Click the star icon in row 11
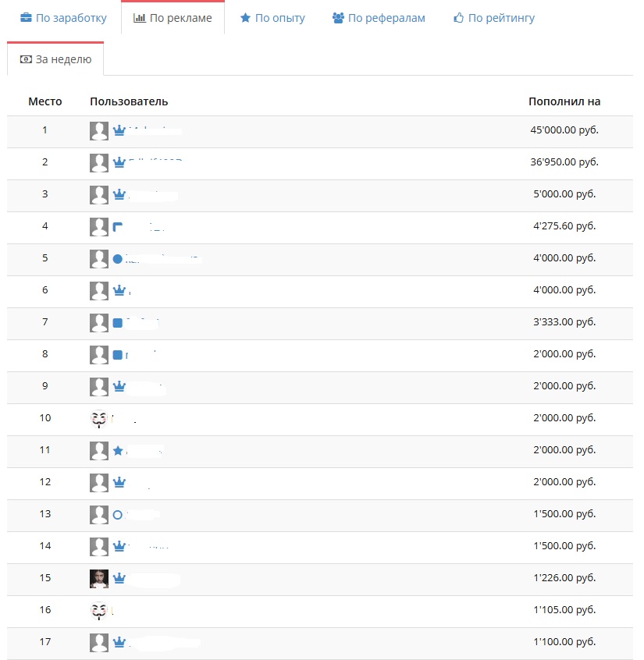The image size is (644, 660). pyautogui.click(x=118, y=451)
